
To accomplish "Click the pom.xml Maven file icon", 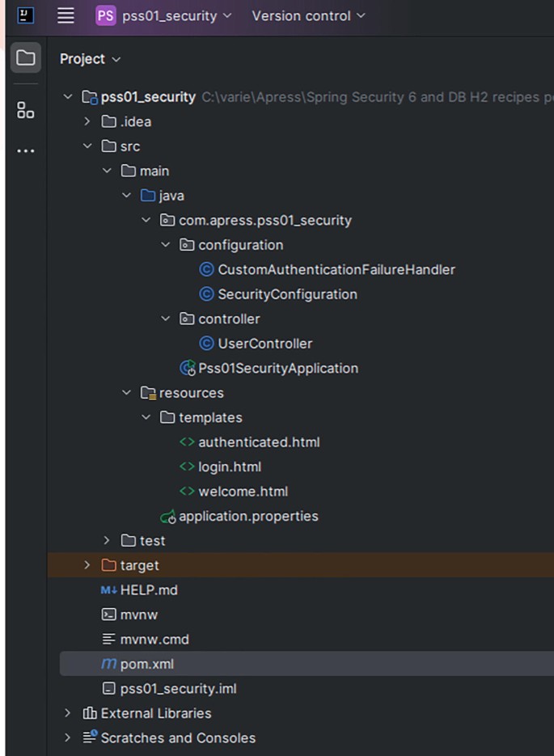I will coord(108,665).
